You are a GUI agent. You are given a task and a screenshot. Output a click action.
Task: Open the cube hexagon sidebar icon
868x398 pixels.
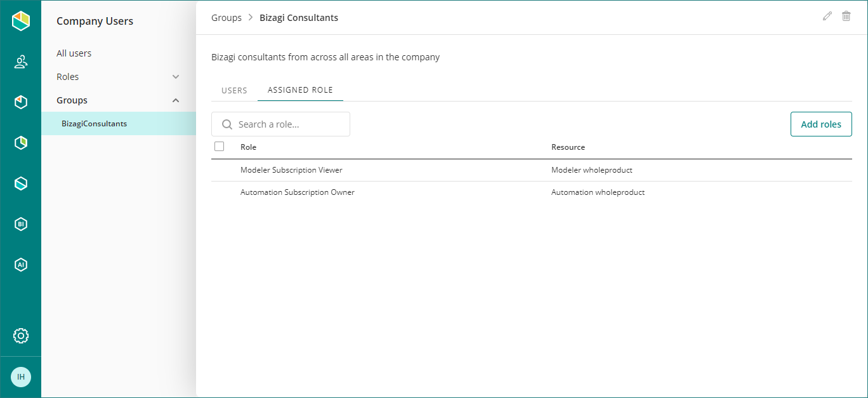[x=21, y=102]
